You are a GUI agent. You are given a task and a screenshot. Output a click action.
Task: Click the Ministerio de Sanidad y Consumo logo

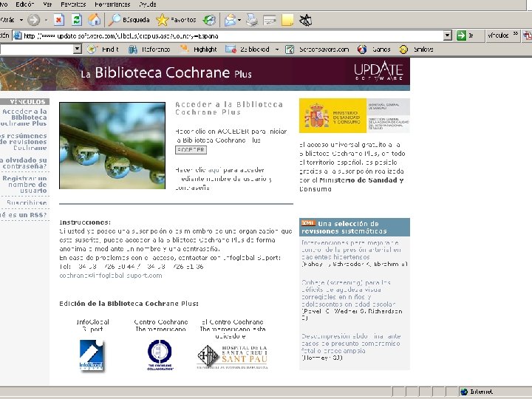(x=354, y=115)
